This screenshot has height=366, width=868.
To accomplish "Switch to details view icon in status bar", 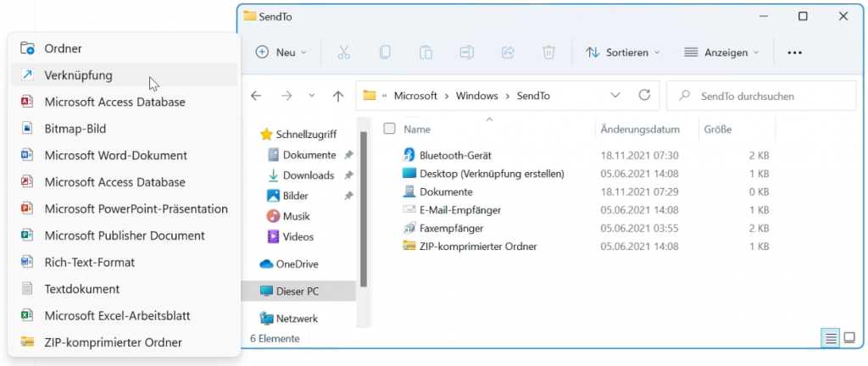I will 831,338.
